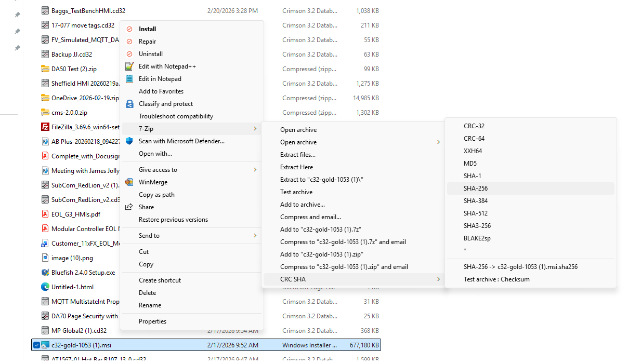
Task: Select Extract Here in 7-Zip menu
Action: coord(296,167)
